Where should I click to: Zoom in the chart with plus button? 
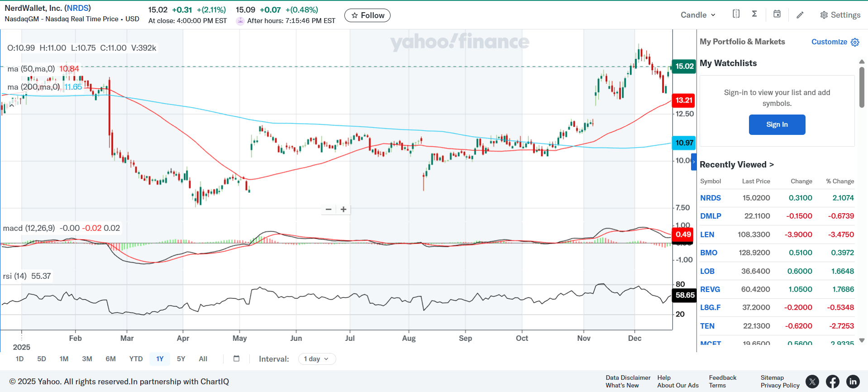coord(343,210)
